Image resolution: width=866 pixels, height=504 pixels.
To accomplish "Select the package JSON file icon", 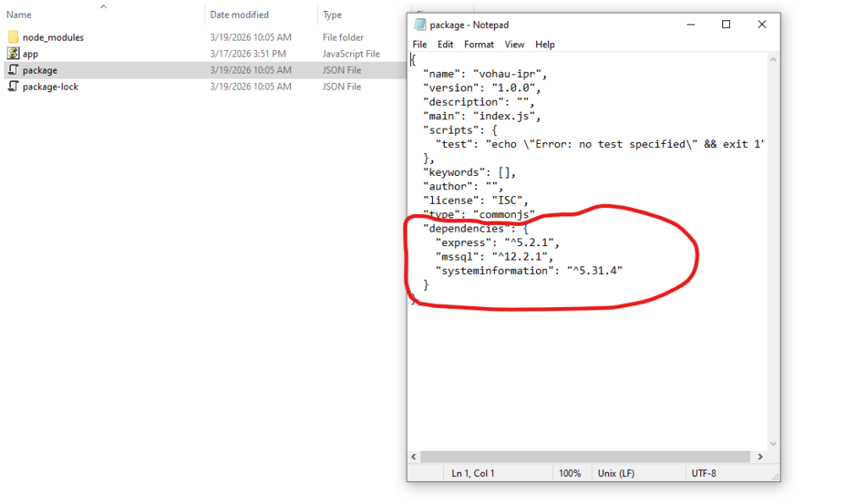I will click(14, 69).
